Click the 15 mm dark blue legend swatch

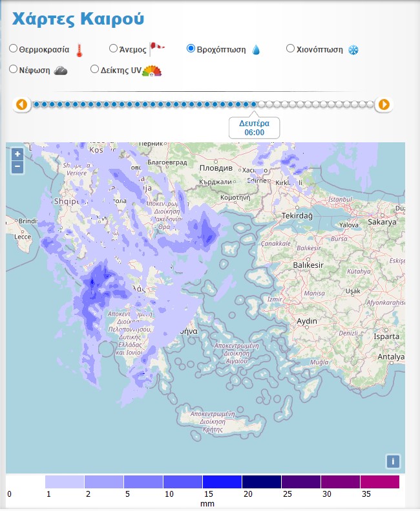coord(222,482)
